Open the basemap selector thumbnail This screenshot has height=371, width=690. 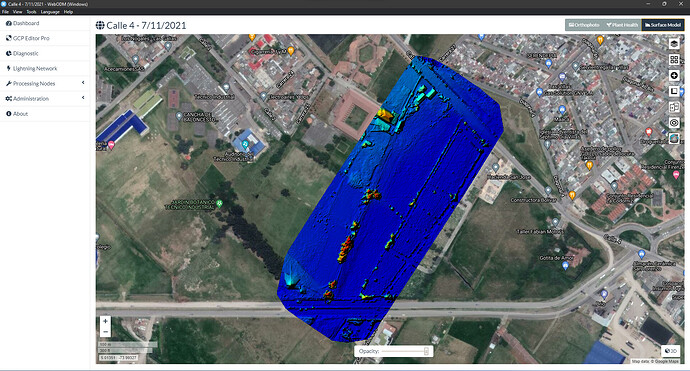tap(674, 139)
